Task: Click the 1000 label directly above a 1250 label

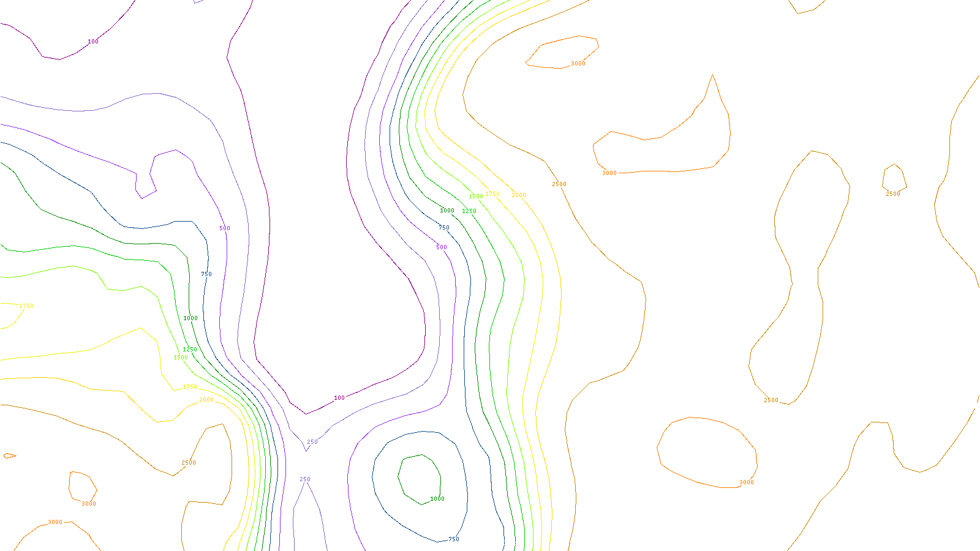Action: click(x=190, y=318)
